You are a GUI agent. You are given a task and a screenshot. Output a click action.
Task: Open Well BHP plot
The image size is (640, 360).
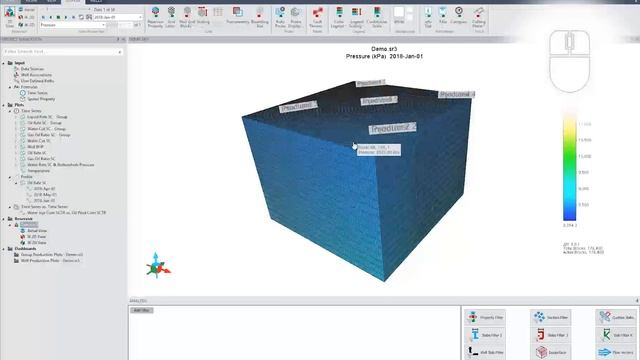pyautogui.click(x=35, y=147)
